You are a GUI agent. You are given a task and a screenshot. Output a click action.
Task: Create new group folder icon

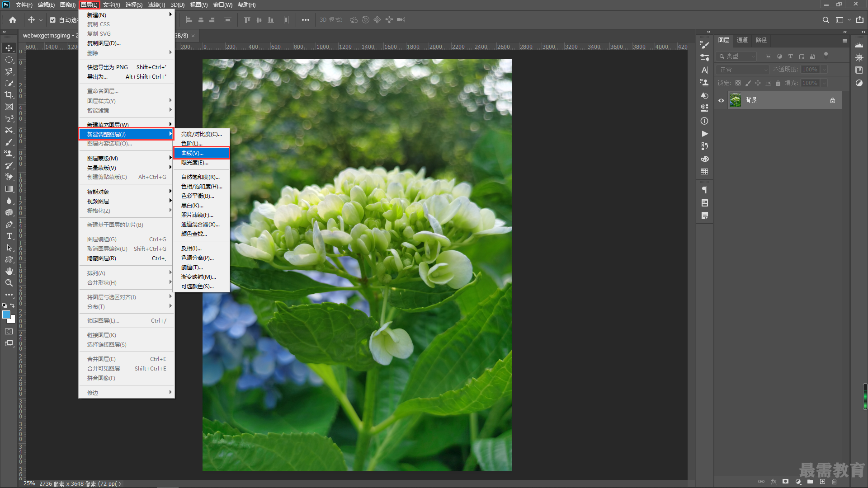pyautogui.click(x=810, y=481)
